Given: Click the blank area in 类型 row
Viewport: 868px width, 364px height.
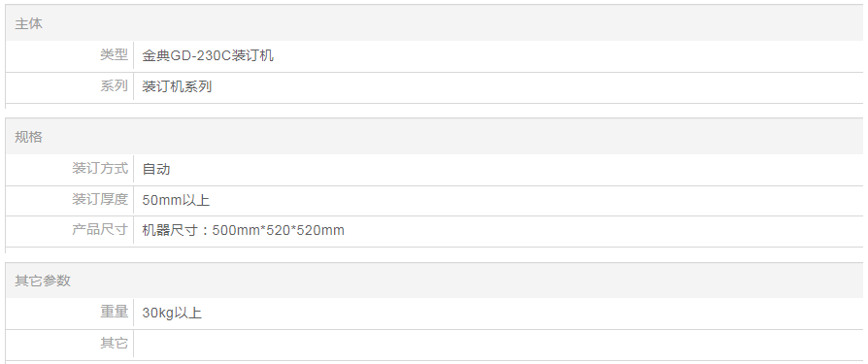Looking at the screenshot, I should click(569, 56).
